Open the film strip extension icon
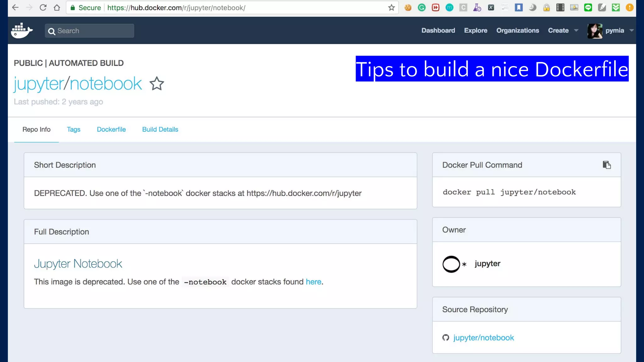This screenshot has width=644, height=362. [560, 8]
